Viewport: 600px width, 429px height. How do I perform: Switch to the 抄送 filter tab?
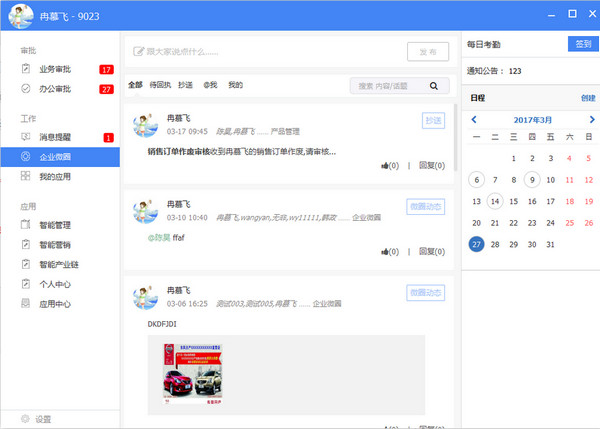[x=185, y=86]
